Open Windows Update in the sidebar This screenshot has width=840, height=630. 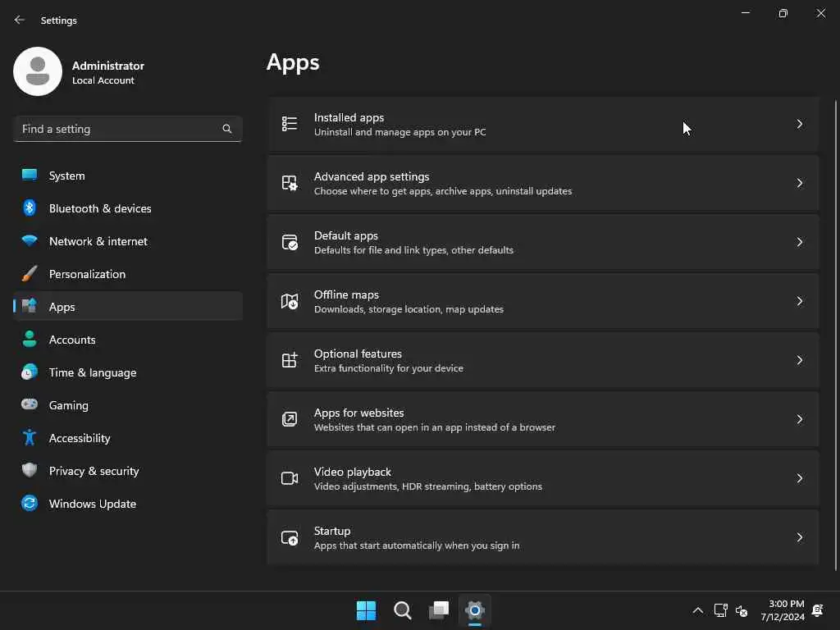[x=92, y=504]
